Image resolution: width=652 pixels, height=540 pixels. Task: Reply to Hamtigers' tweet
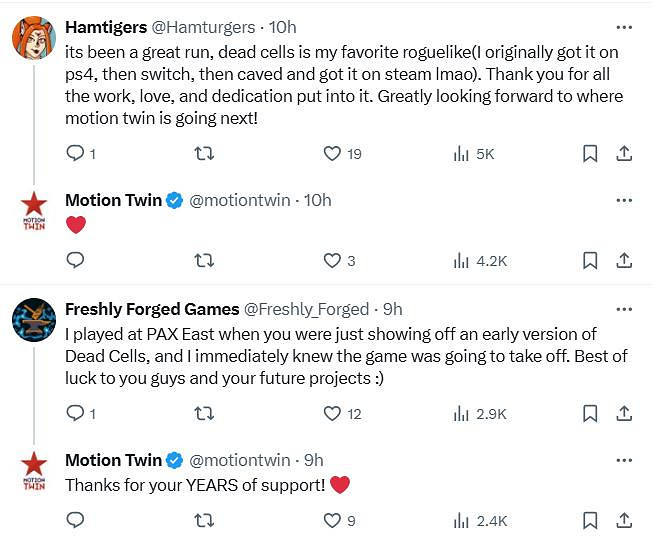(x=74, y=154)
